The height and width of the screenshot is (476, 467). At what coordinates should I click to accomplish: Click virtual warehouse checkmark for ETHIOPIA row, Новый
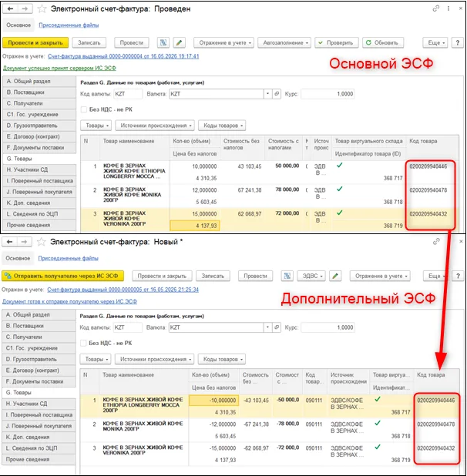coord(378,399)
